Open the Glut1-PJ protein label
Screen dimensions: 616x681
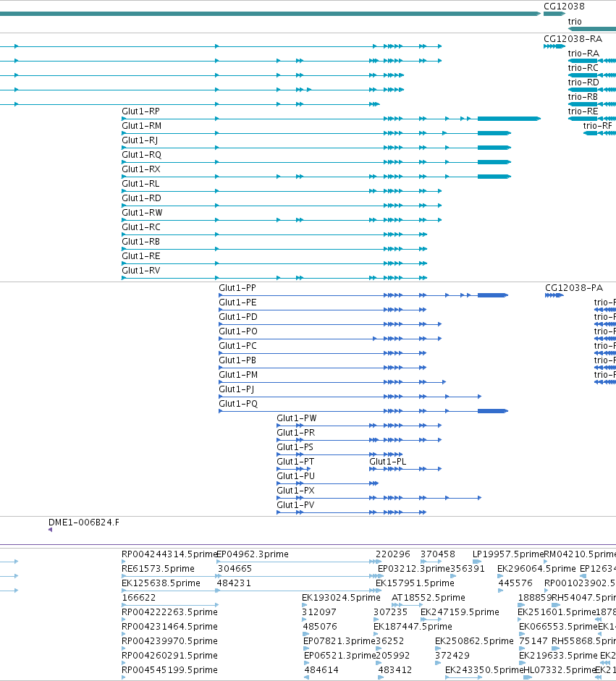(x=236, y=389)
